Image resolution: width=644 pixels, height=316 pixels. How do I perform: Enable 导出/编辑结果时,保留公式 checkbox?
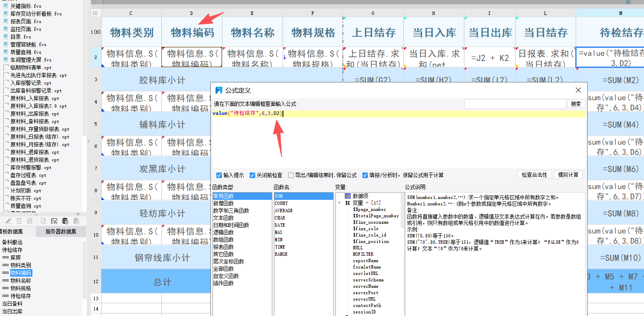click(x=291, y=175)
